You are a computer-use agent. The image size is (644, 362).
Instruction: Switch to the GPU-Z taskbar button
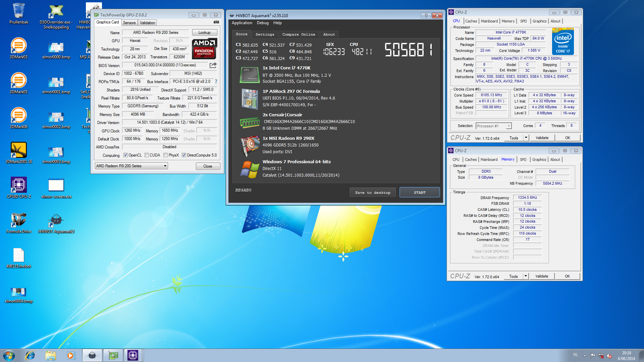(113, 355)
